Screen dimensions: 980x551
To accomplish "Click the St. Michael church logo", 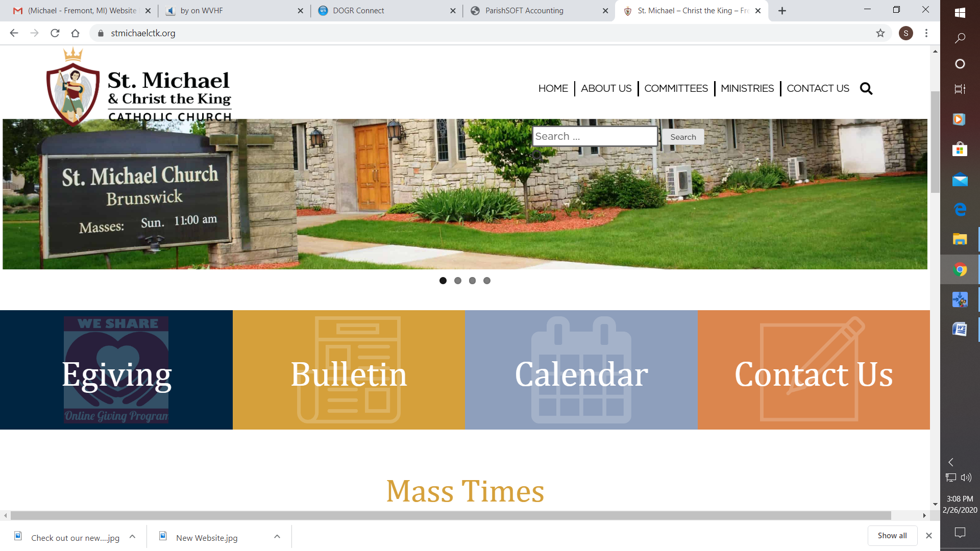I will [139, 87].
